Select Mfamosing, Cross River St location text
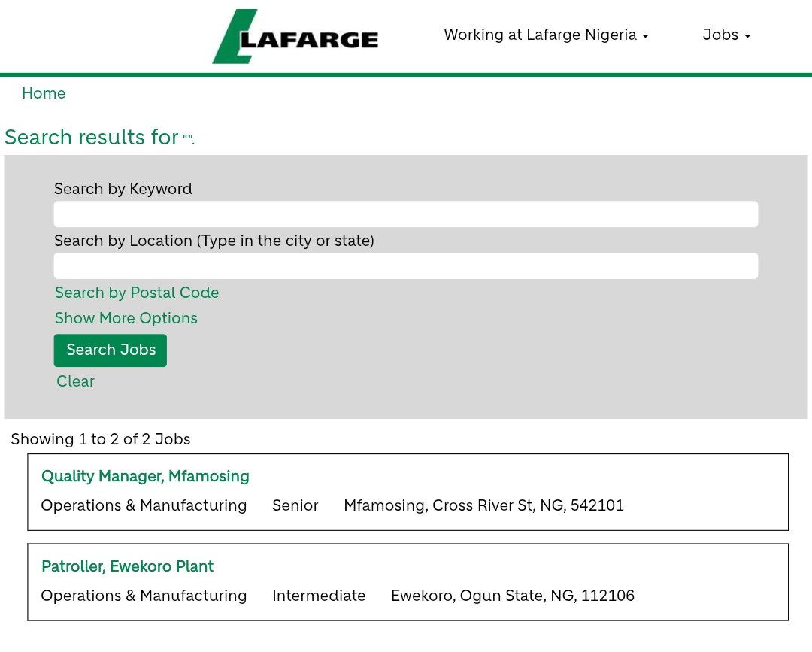812x652 pixels. 483,505
